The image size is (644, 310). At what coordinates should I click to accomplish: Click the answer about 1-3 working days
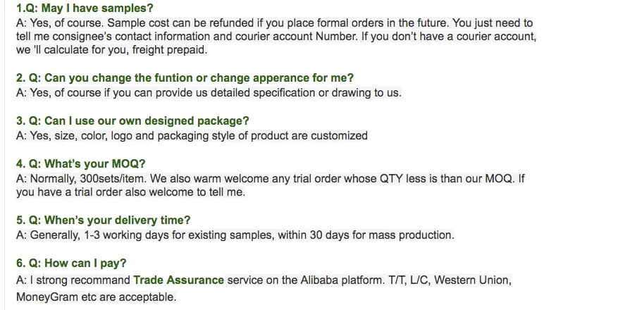[235, 235]
